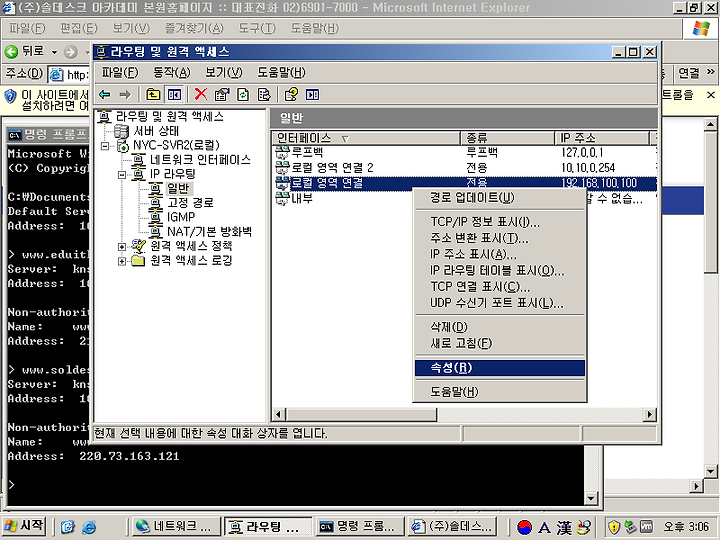Choose 삭제(D) in context menu

[500, 327]
